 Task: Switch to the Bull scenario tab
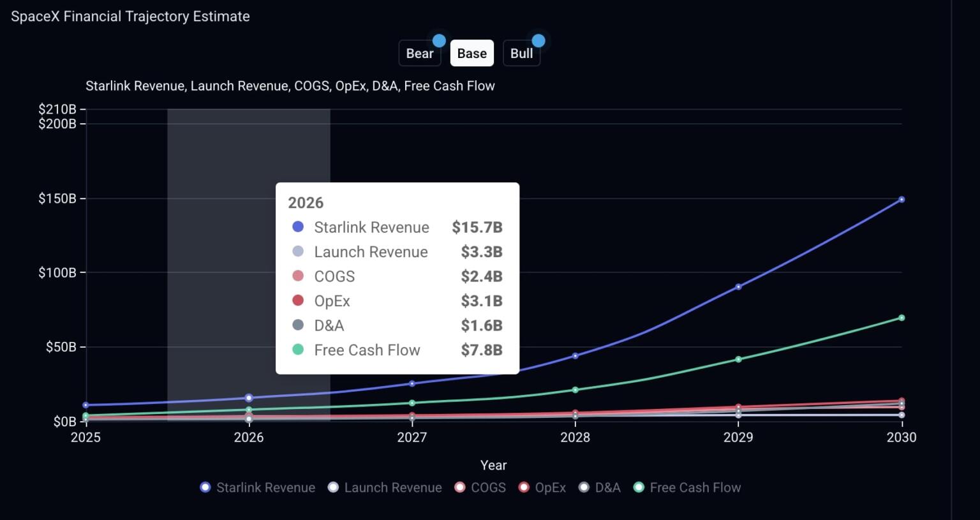521,53
